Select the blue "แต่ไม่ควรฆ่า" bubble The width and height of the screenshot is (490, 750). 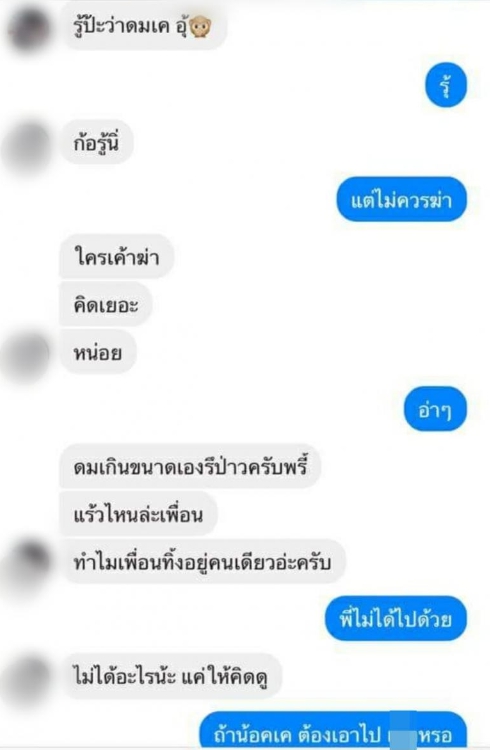pyautogui.click(x=401, y=199)
